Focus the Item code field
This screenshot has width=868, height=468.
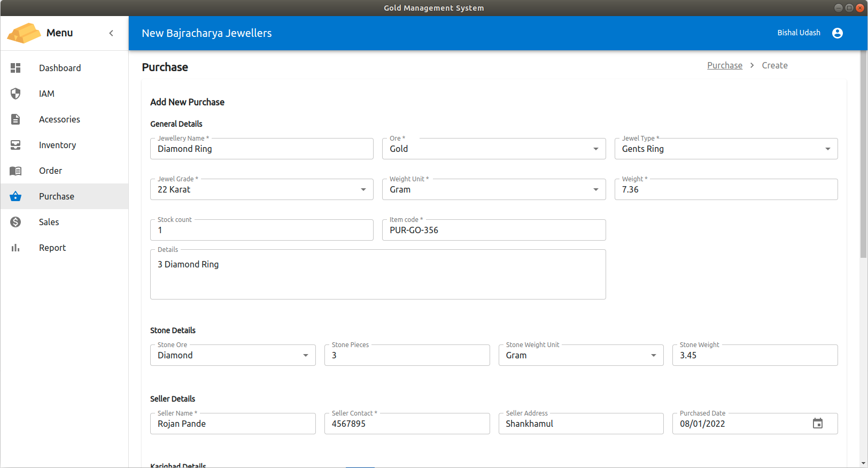(x=494, y=230)
